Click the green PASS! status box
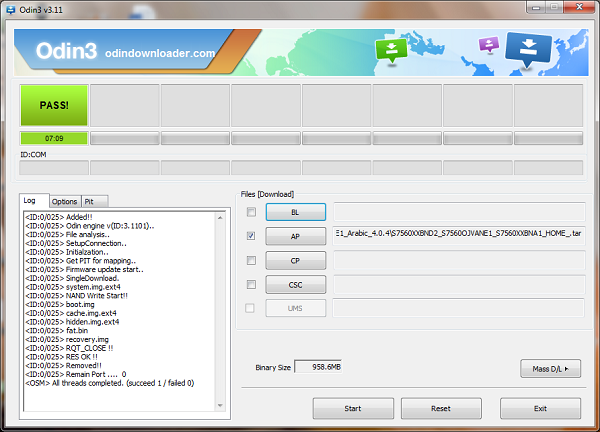 click(x=54, y=105)
